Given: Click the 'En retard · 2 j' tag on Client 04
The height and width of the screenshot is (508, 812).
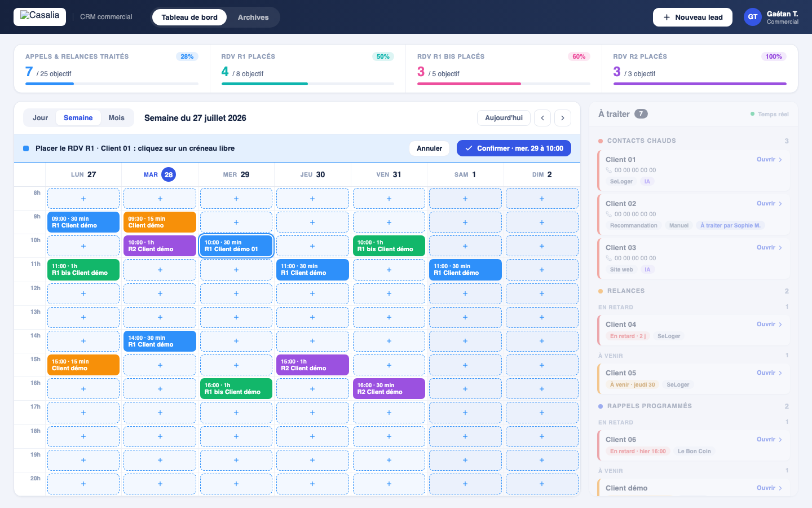Looking at the screenshot, I should pos(628,336).
